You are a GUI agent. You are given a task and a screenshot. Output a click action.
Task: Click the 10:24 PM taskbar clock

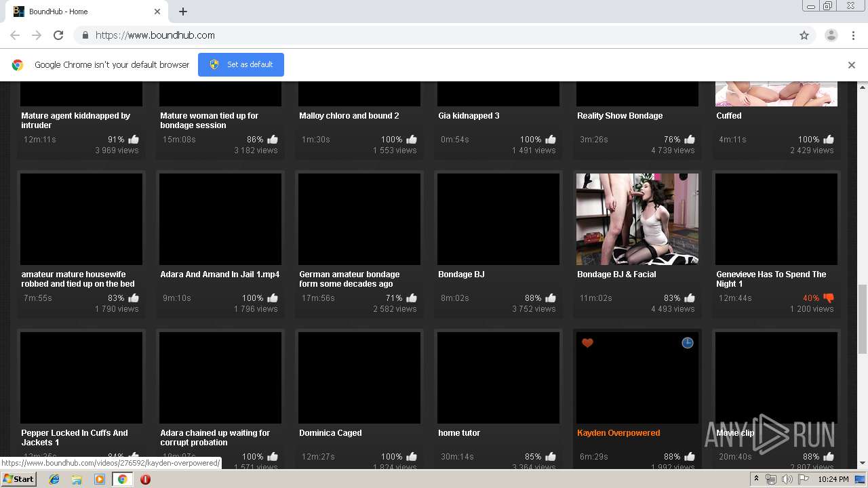833,479
